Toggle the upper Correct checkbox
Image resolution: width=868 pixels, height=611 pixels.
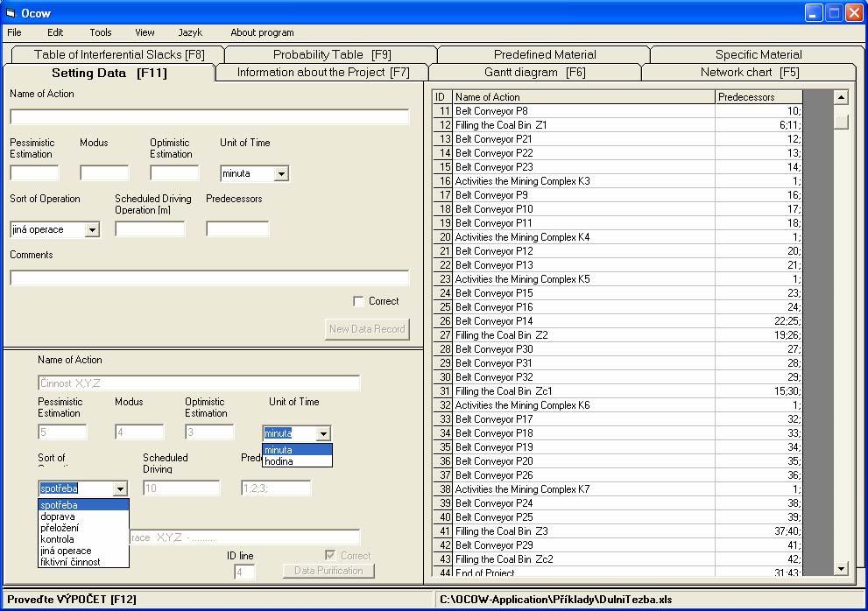358,301
